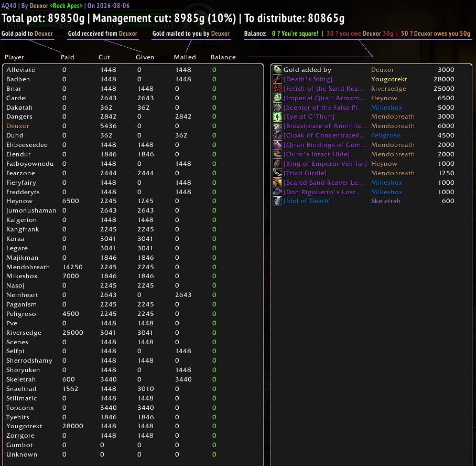Viewport: 476px width, 466px height.
Task: Click Riversedge's paid amount 25000
Action: tap(72, 333)
